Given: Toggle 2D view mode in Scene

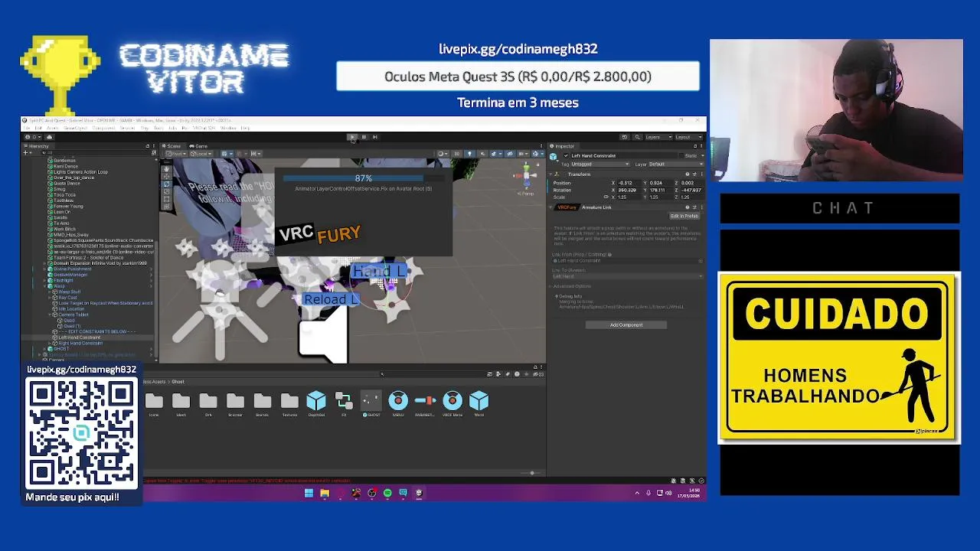Looking at the screenshot, I should [x=457, y=154].
